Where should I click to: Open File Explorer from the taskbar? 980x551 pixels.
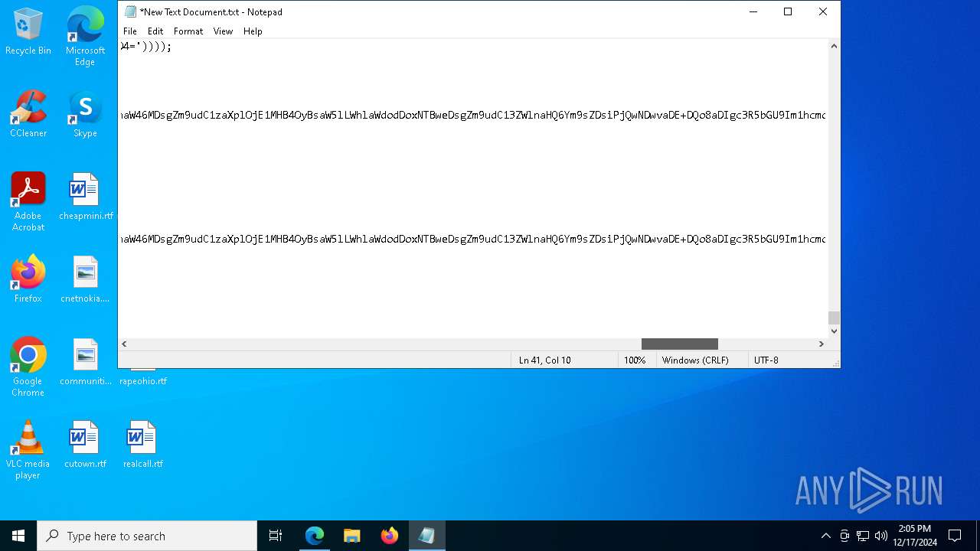pos(352,536)
